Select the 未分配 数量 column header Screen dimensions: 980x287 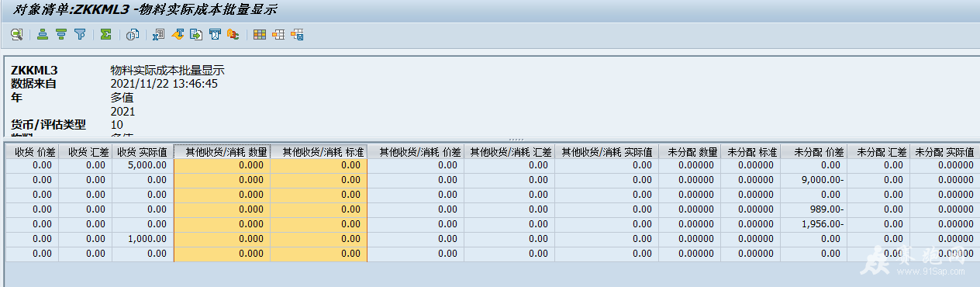point(690,152)
